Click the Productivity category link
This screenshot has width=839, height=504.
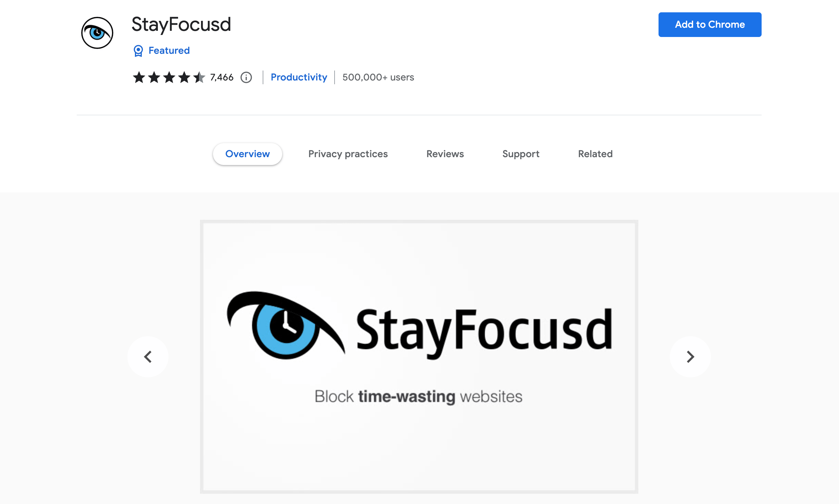tap(299, 77)
